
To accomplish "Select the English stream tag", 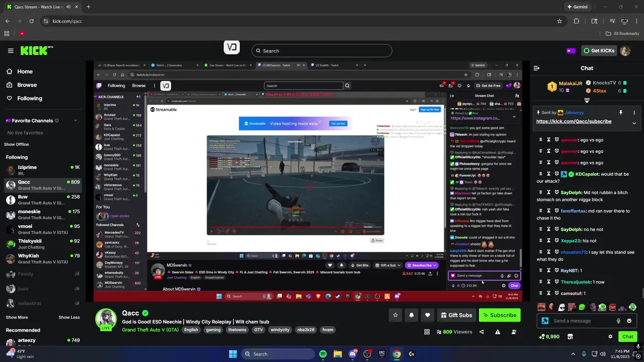I will [191, 330].
